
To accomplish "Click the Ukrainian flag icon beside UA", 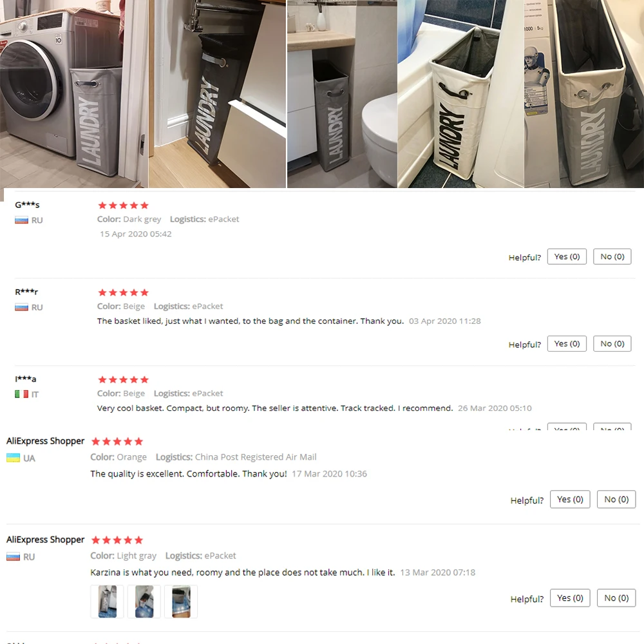I will pos(13,458).
